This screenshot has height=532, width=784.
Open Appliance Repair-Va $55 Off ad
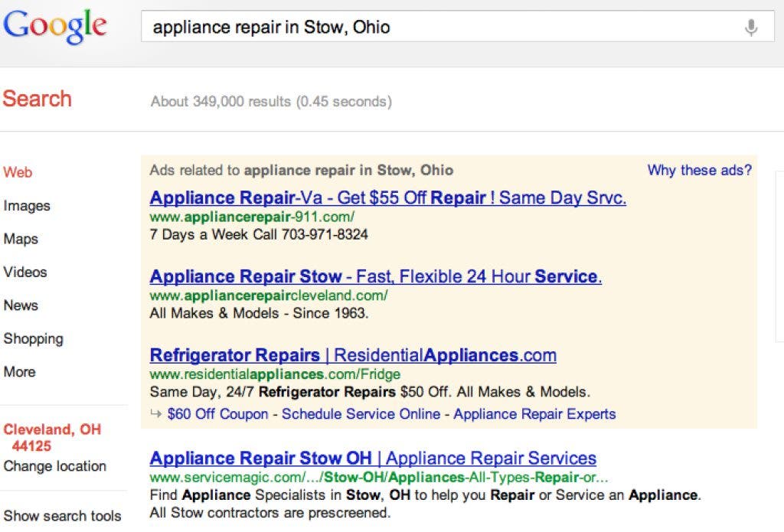[387, 197]
